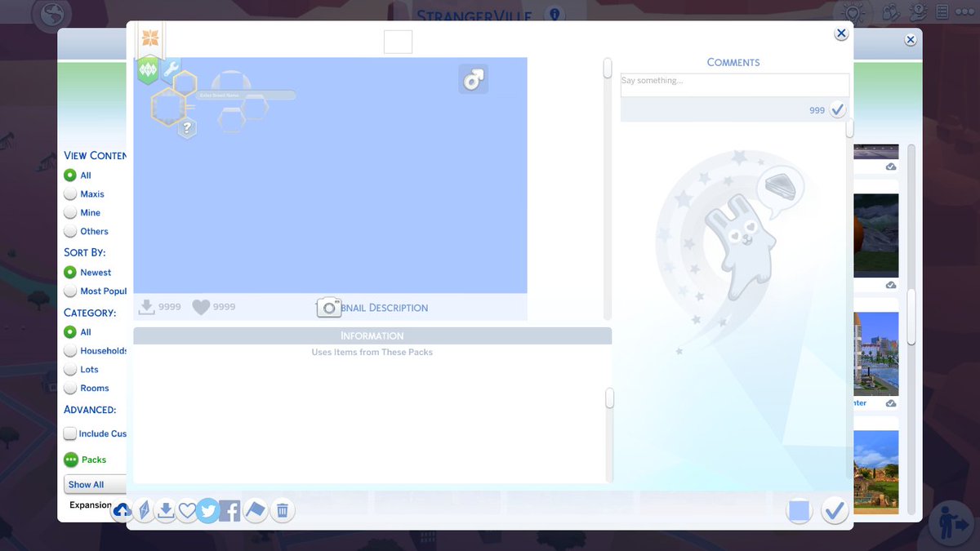The image size is (980, 551).
Task: Select the All category radio
Action: [x=70, y=331]
